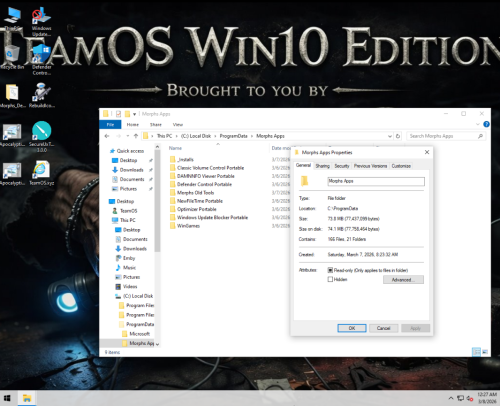Select the WinGames folder
Viewport: 500px width, 406px height.
[x=188, y=226]
